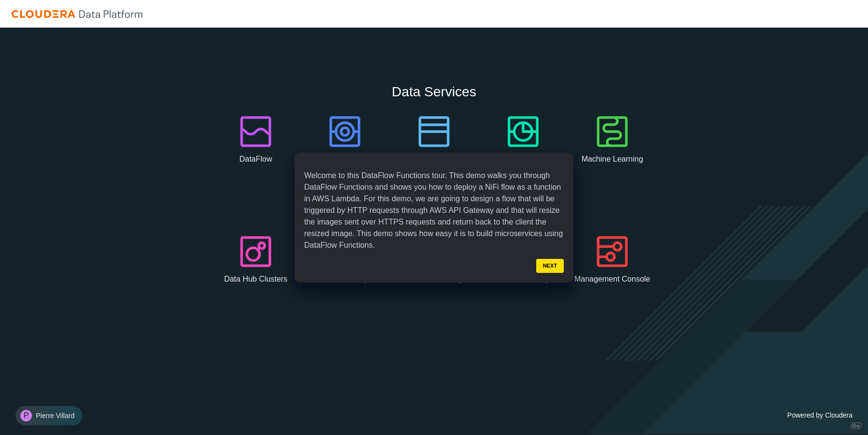The image size is (868, 435).
Task: Open the pink Data Hub Clusters icon
Action: (x=256, y=252)
